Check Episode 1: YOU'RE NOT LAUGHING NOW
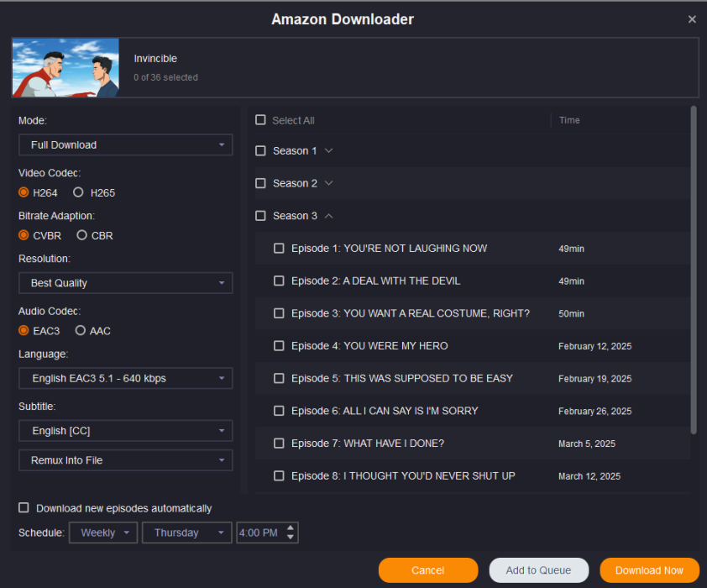Viewport: 707px width, 588px height. pos(279,249)
